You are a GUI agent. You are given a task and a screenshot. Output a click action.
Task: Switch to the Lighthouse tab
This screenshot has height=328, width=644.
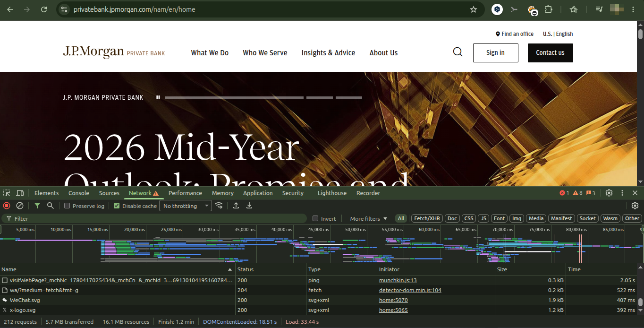click(332, 193)
